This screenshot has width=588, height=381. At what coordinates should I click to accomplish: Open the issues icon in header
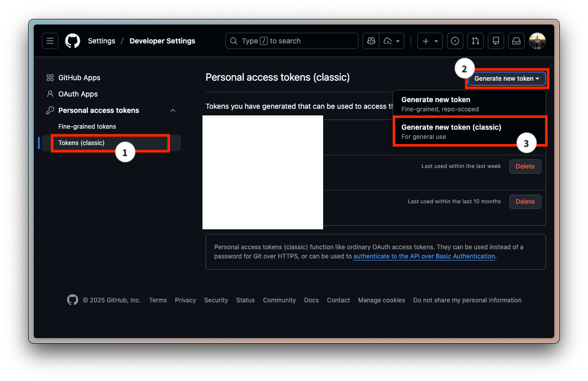(x=455, y=41)
